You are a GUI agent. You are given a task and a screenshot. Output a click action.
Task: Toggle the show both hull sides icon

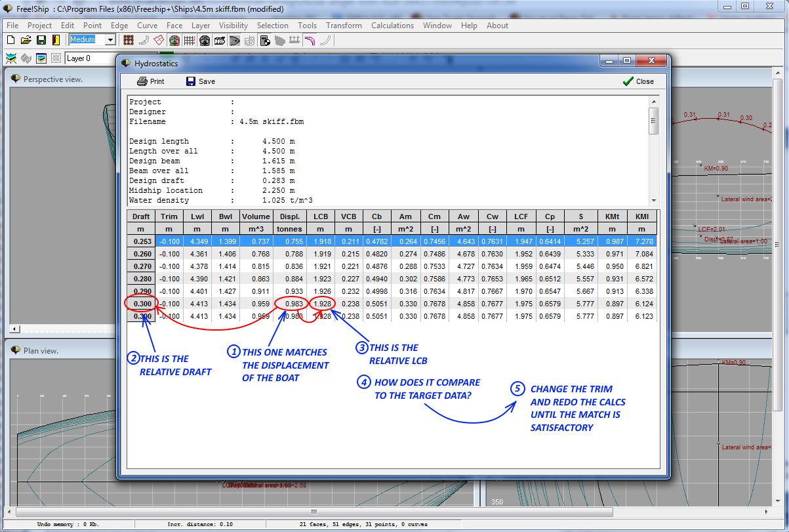pos(174,40)
